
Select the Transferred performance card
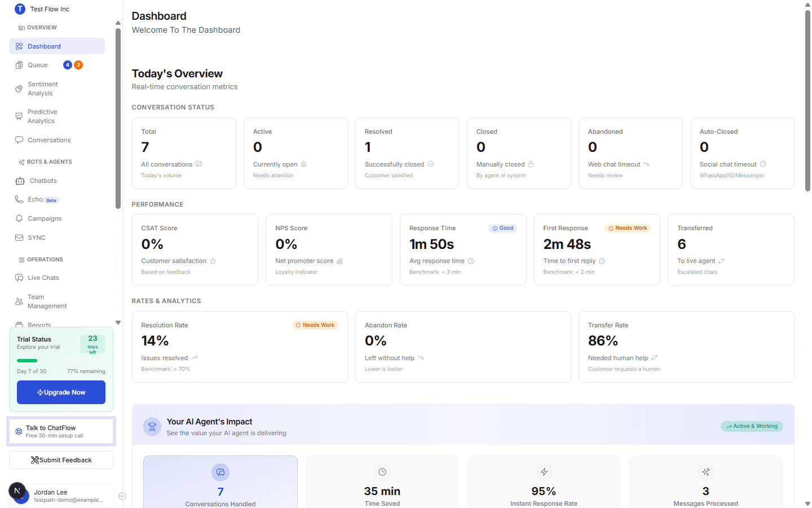(731, 249)
